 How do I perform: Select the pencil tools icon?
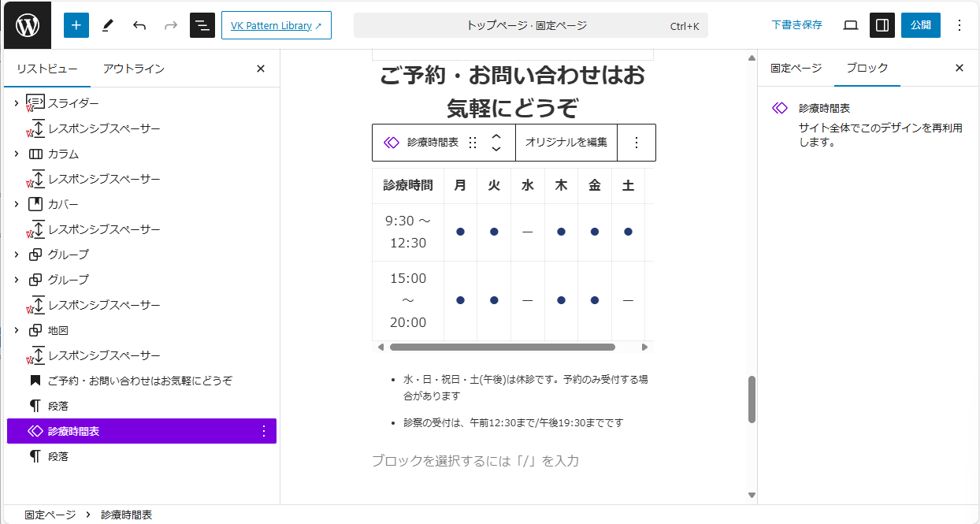click(108, 25)
